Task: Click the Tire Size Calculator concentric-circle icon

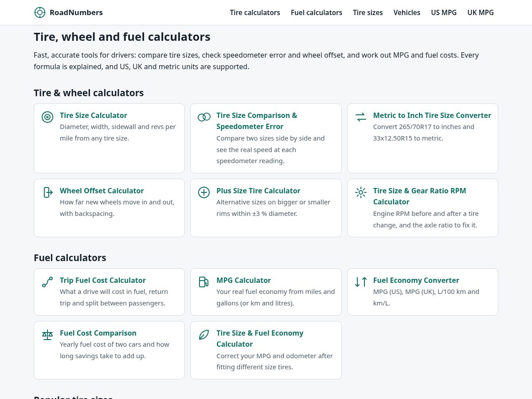Action: tap(47, 117)
